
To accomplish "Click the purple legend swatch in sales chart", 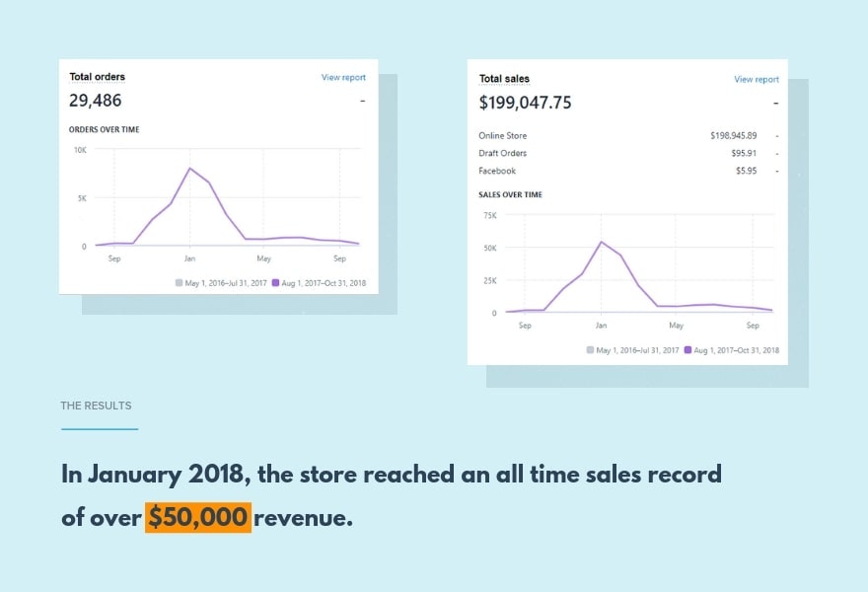I will [x=689, y=349].
